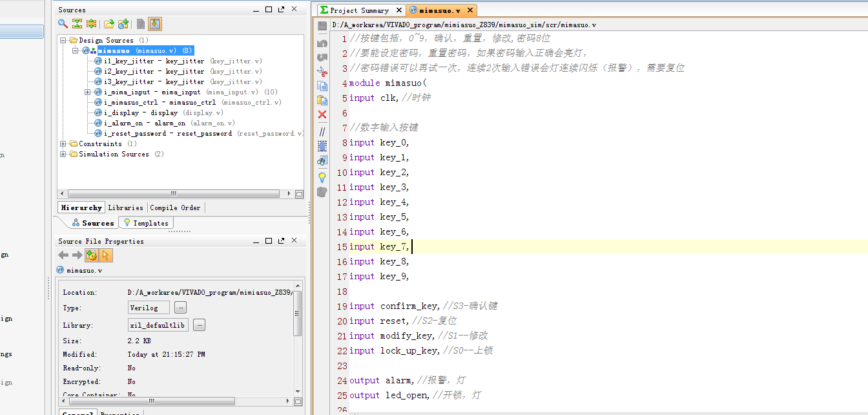Toggle the gear icon in Source File Properties

click(x=92, y=255)
